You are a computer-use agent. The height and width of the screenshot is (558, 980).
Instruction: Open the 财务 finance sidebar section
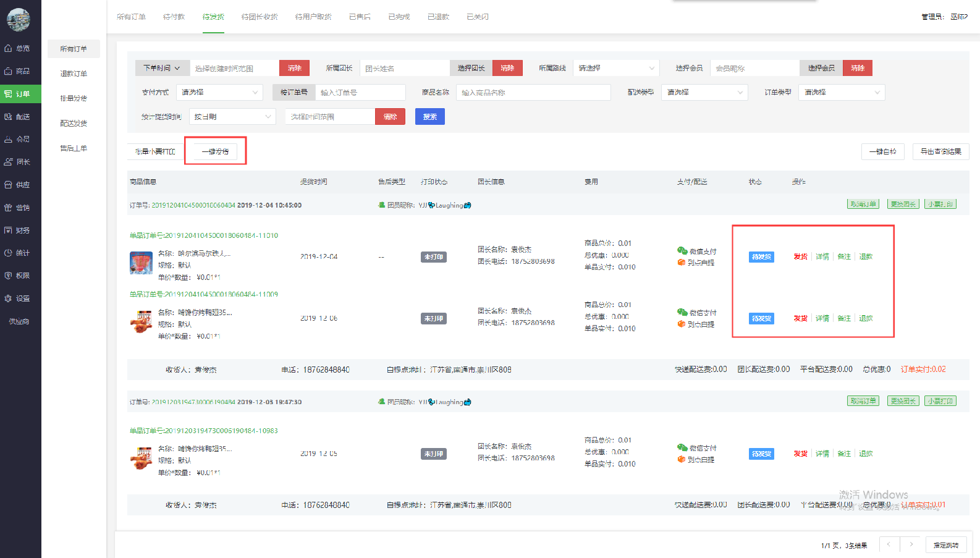(x=17, y=230)
